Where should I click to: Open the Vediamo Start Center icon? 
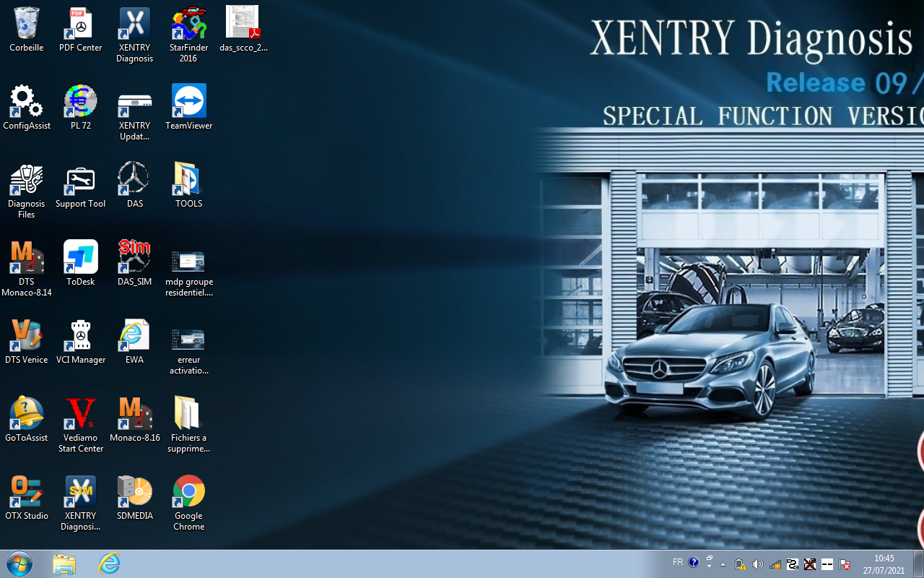(x=80, y=414)
